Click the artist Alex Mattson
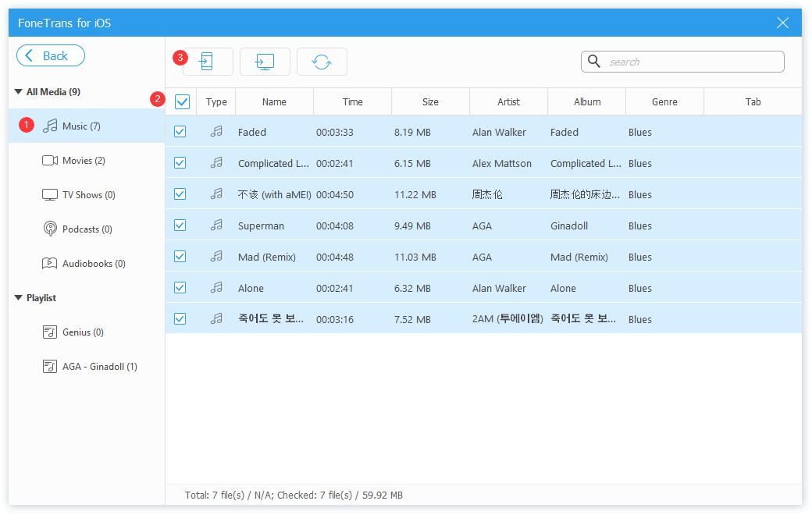 click(502, 164)
